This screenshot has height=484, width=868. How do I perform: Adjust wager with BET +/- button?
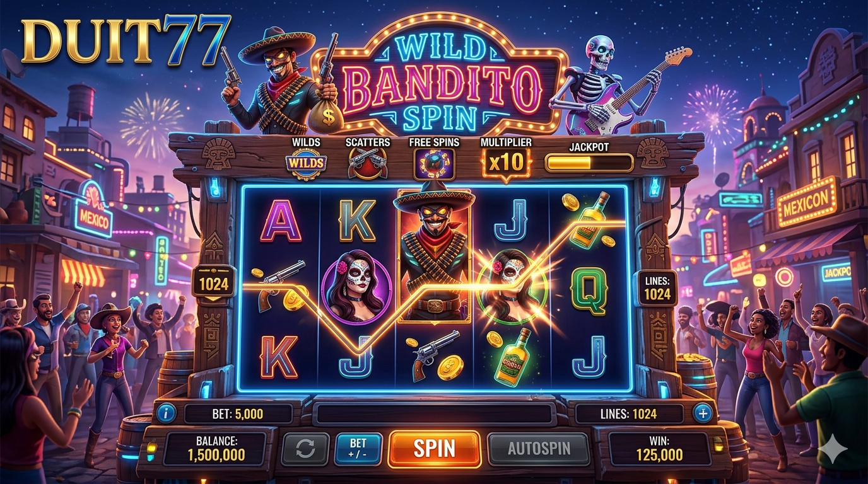[358, 449]
